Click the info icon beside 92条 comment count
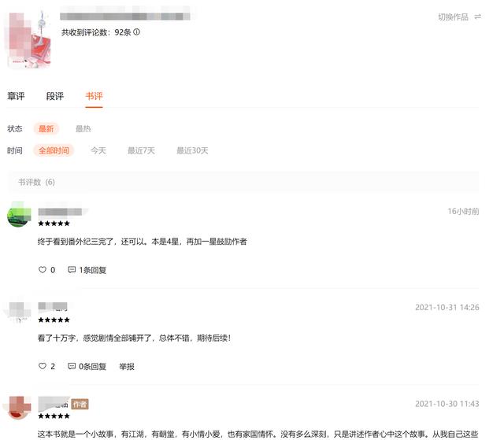Screen dimensions: 504x440 [136, 31]
